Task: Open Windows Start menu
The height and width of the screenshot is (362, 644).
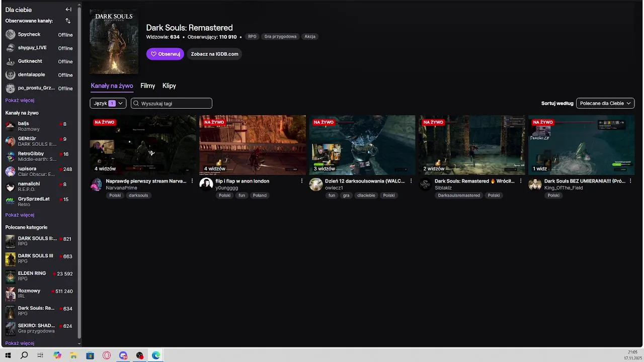Action: [8, 355]
